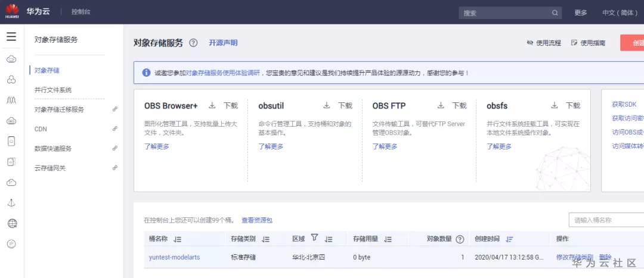Click the region filter funnel icon
This screenshot has width=644, height=278.
tap(314, 239)
